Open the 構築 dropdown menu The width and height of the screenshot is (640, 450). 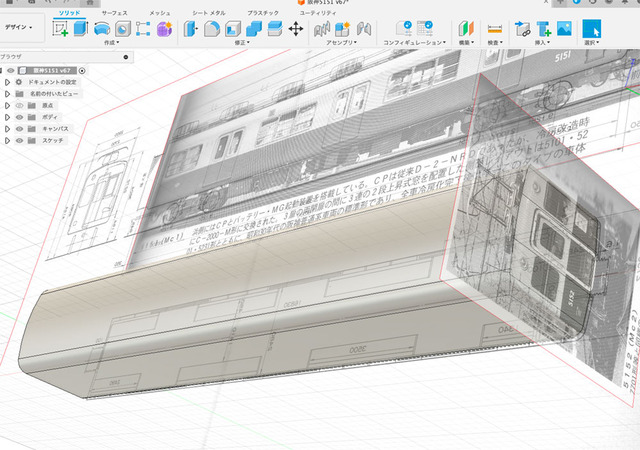pos(466,42)
